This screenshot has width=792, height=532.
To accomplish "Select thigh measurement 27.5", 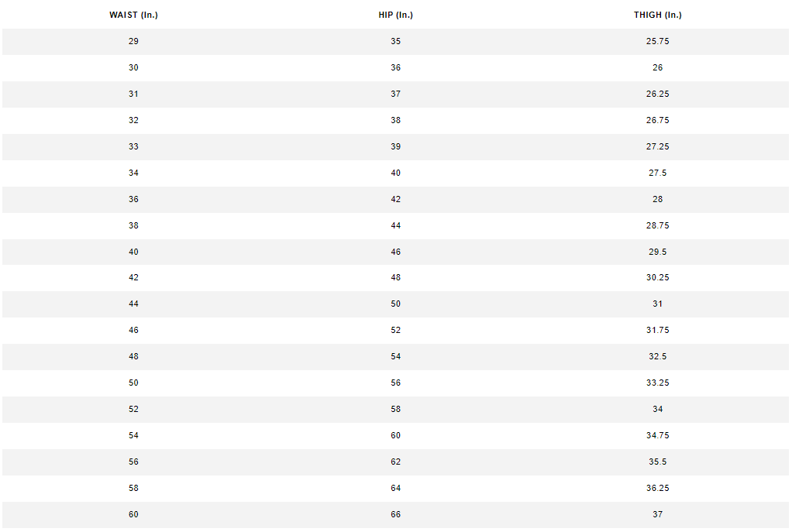I will (x=657, y=173).
